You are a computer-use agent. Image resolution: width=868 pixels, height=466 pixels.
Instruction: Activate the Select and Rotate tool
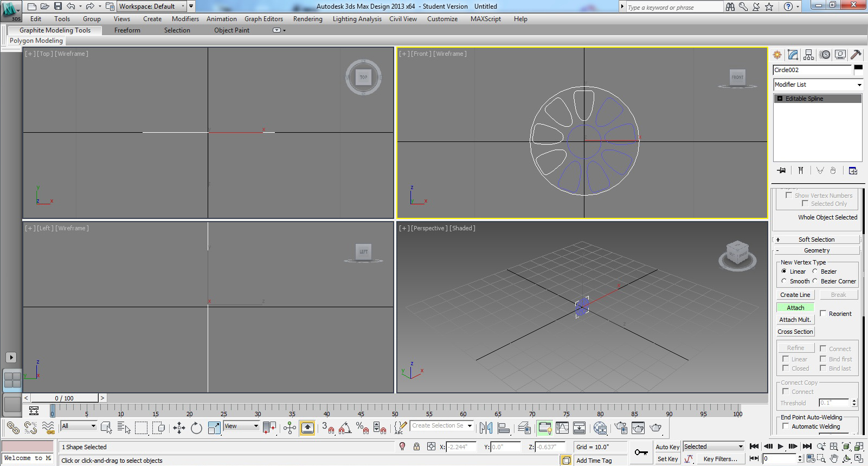196,428
